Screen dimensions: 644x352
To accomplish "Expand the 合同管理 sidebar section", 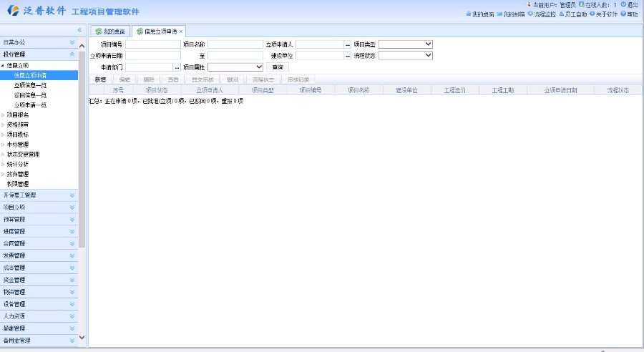I will pyautogui.click(x=72, y=243).
